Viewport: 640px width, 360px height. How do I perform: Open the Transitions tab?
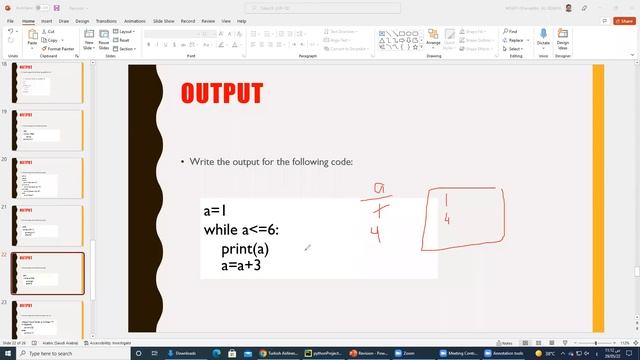click(106, 21)
